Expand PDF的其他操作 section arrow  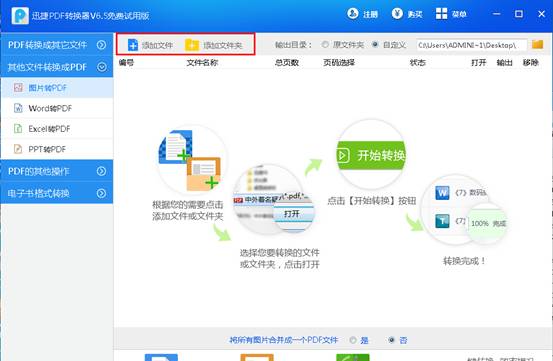(x=102, y=171)
